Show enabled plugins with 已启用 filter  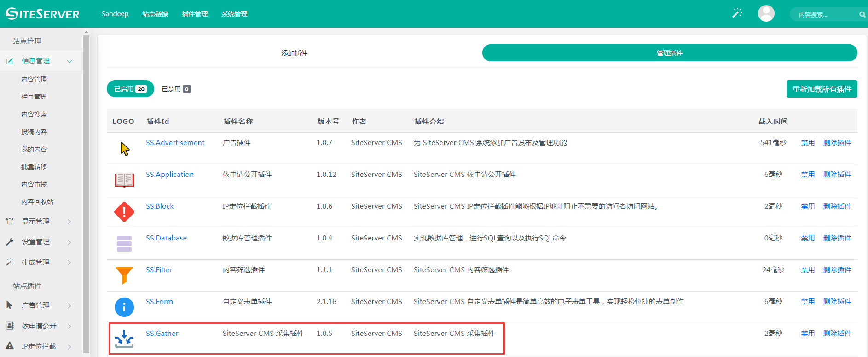click(130, 89)
